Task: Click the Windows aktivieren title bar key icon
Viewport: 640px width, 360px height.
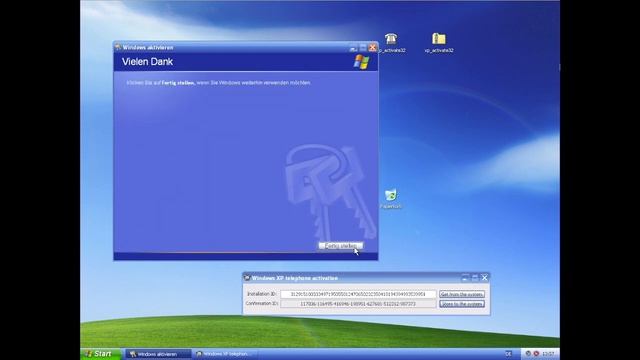Action: [x=118, y=47]
